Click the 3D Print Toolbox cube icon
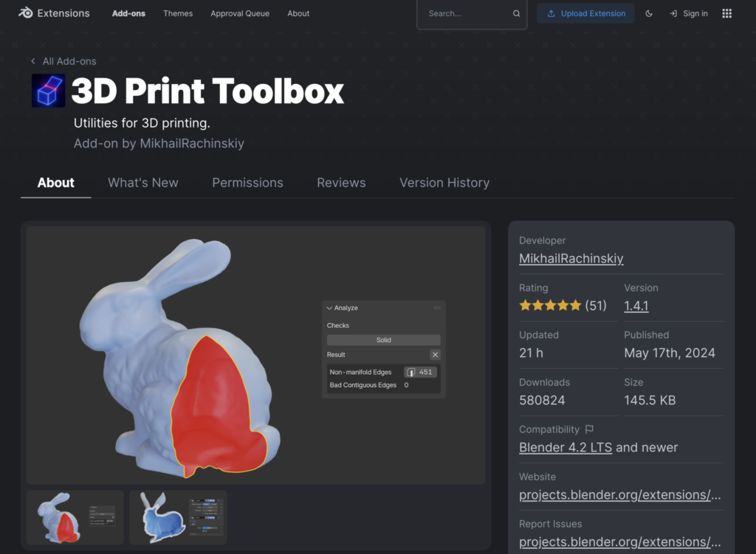756x554 pixels. 48,91
